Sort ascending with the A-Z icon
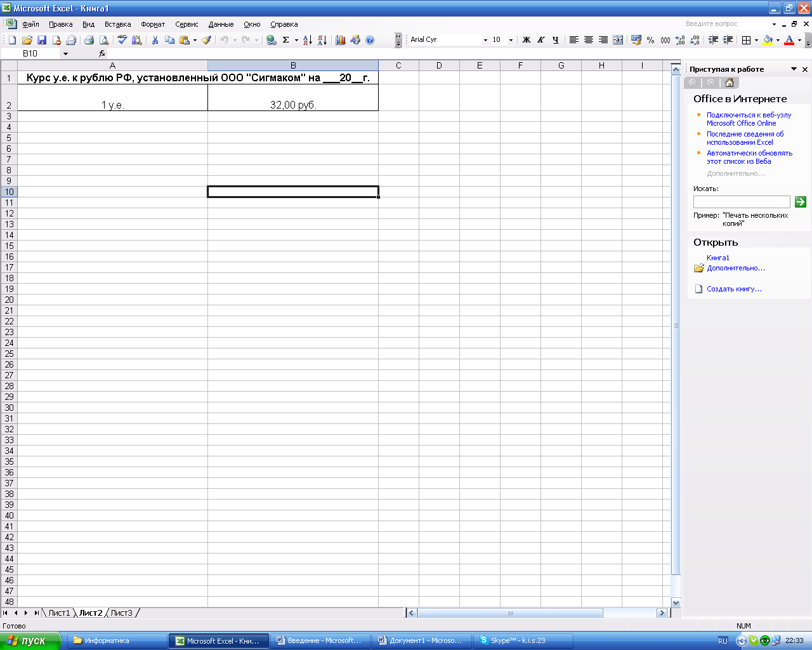812x650 pixels. click(308, 40)
